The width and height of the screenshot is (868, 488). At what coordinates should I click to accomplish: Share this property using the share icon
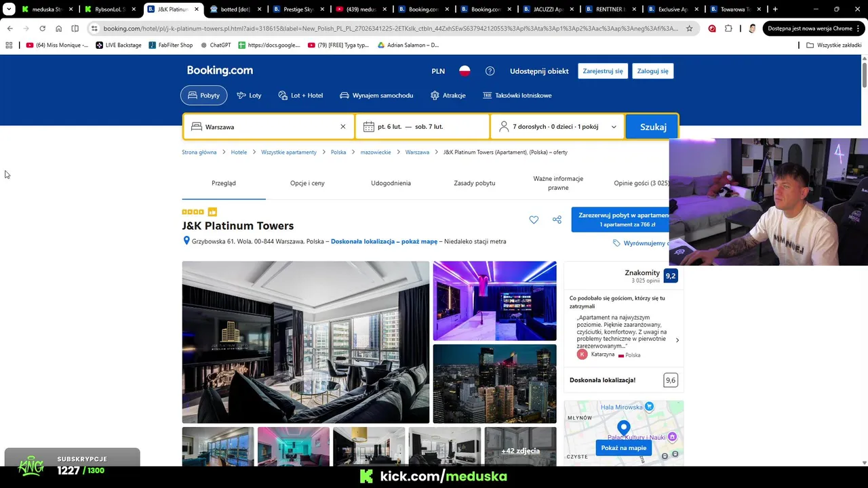click(557, 220)
